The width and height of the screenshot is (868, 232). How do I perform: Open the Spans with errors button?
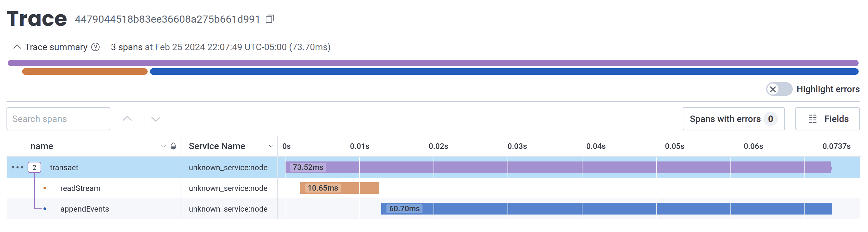733,119
